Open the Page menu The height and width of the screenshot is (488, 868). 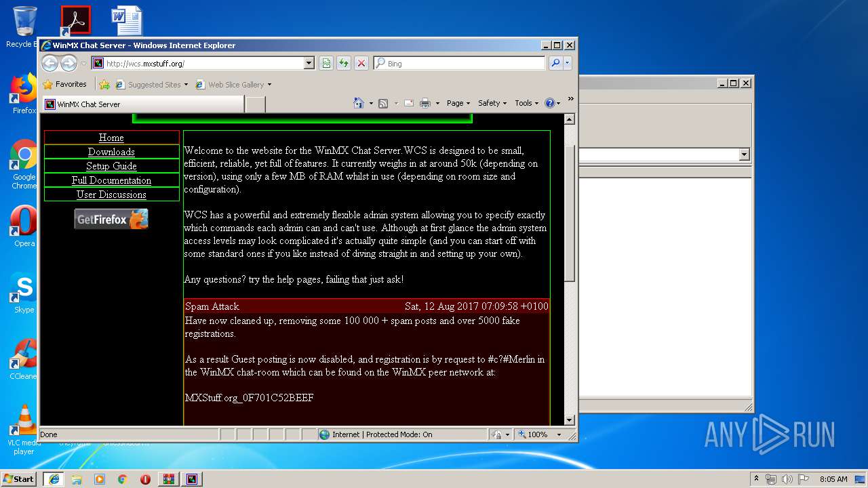click(458, 103)
